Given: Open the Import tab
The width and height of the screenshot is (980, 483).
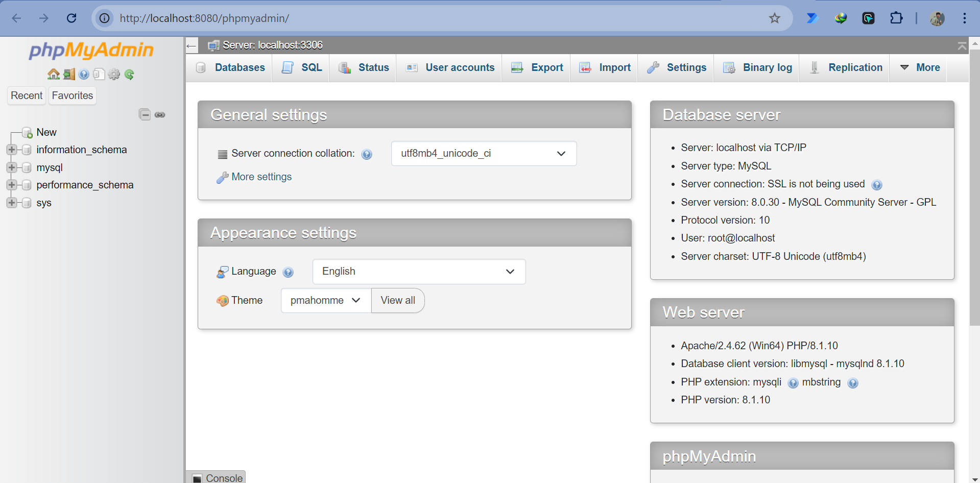Looking at the screenshot, I should point(605,67).
